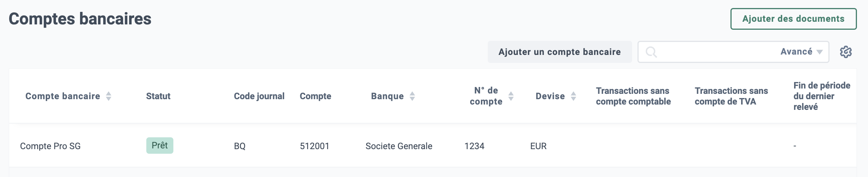The width and height of the screenshot is (868, 177).
Task: Focus the search input field
Action: tap(716, 52)
